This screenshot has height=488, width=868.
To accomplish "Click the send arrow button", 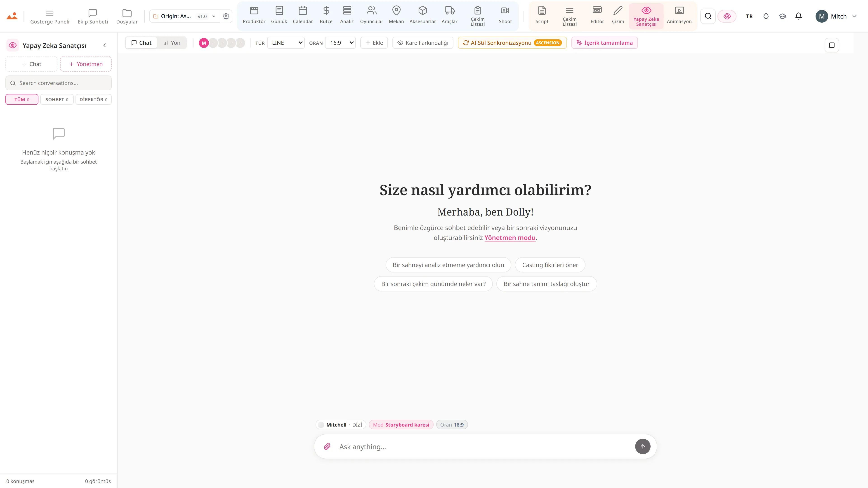I will 643,446.
